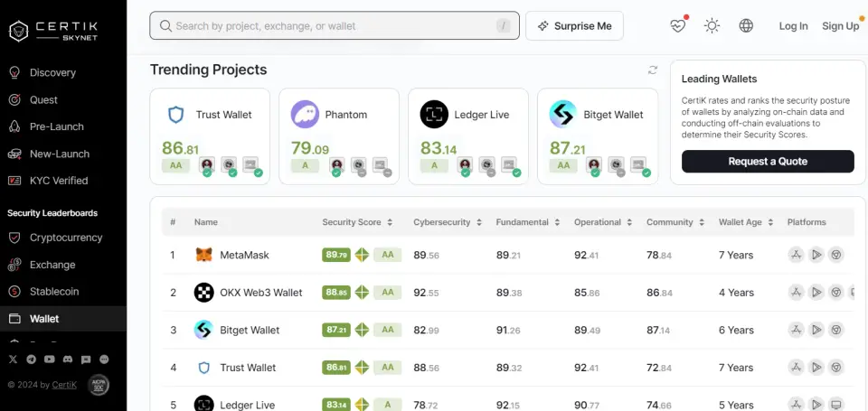Sort table by Wallet Age column
The image size is (868, 411).
(745, 222)
